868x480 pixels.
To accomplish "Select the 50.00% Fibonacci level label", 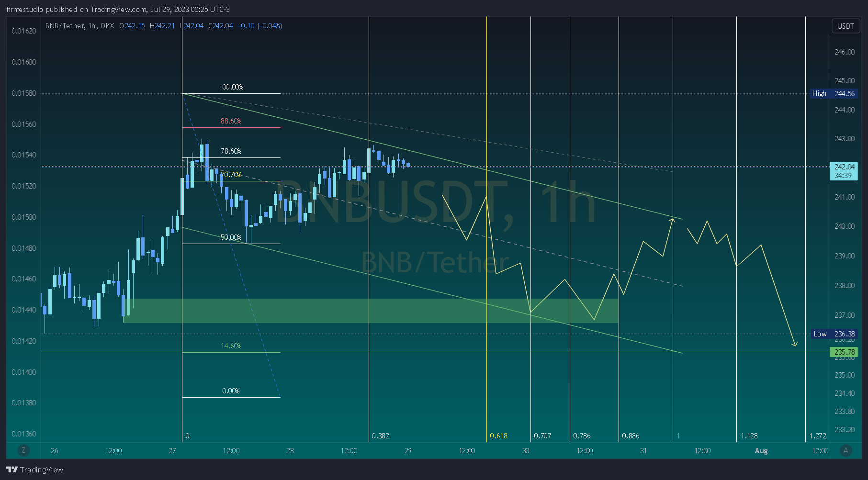I will [231, 237].
